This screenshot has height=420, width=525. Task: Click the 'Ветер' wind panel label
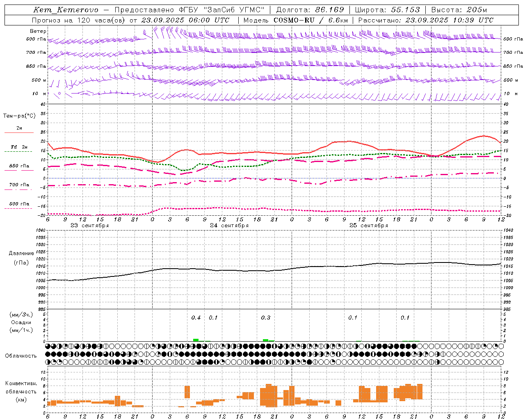[38, 31]
